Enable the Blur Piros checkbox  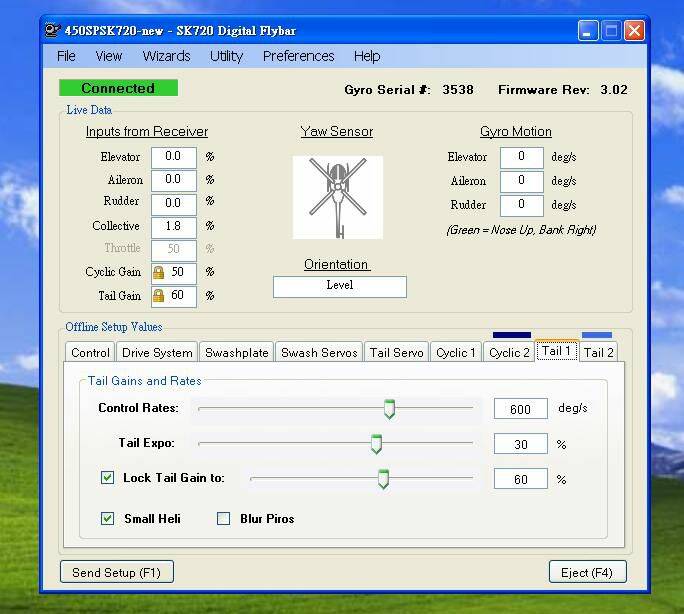[x=223, y=518]
